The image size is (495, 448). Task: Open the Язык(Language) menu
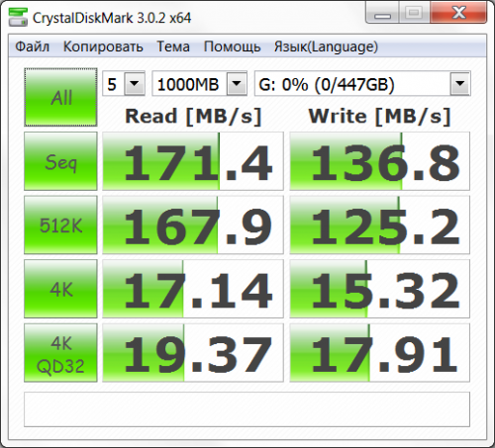tap(326, 46)
